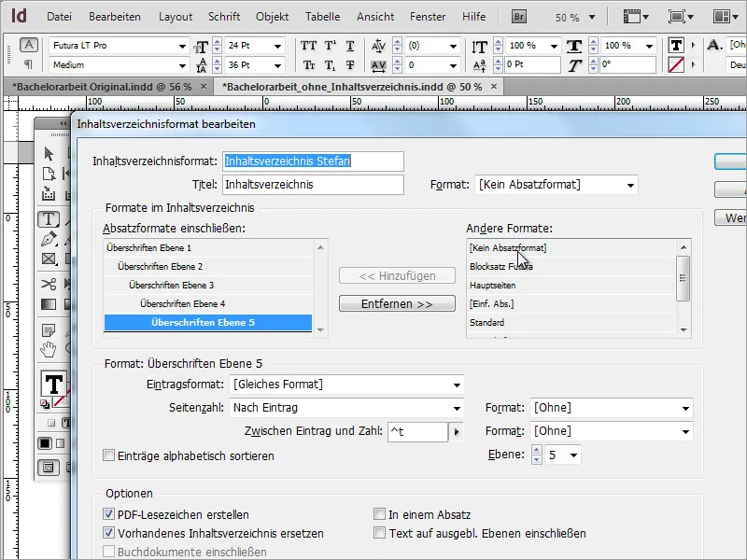Open Adobe Bridge via Br icon
Viewport: 747px width, 560px height.
(519, 17)
